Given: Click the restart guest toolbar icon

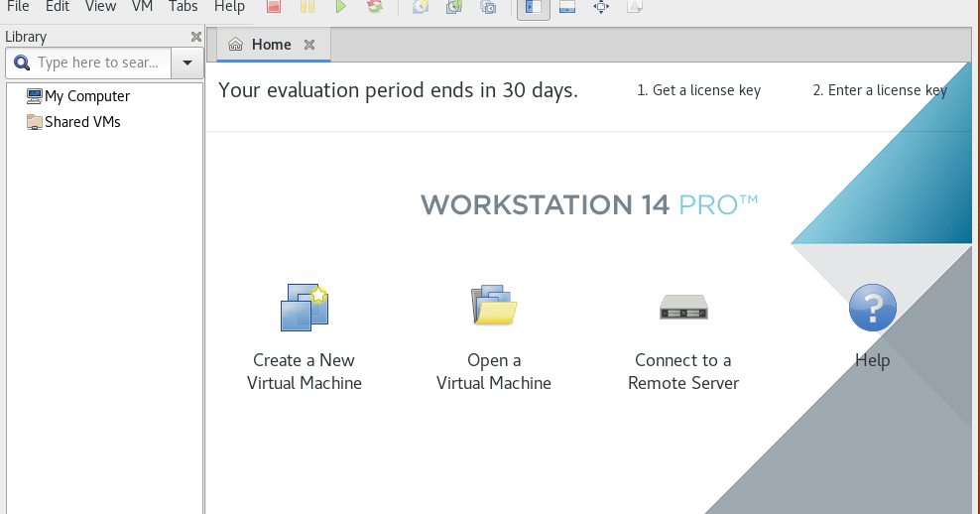Looking at the screenshot, I should 375,6.
